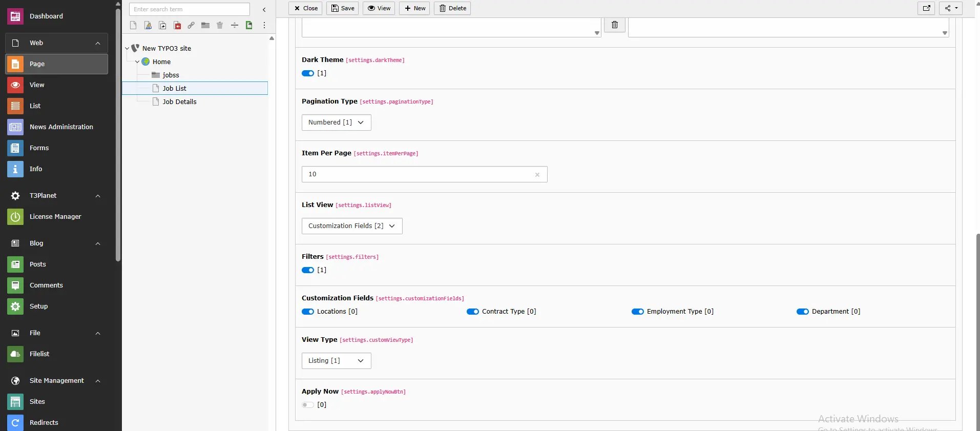Add a new standard page from toolbar

pos(133,25)
